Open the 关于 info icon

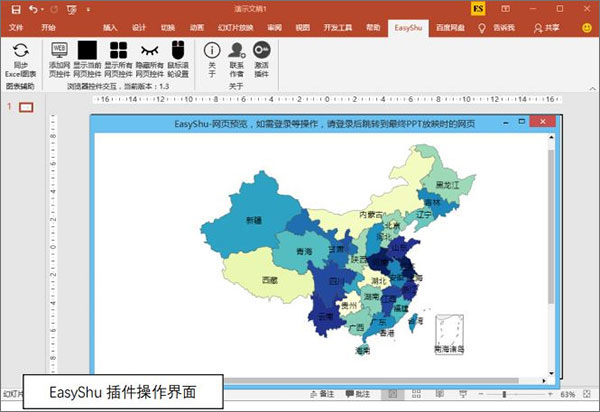coord(211,50)
